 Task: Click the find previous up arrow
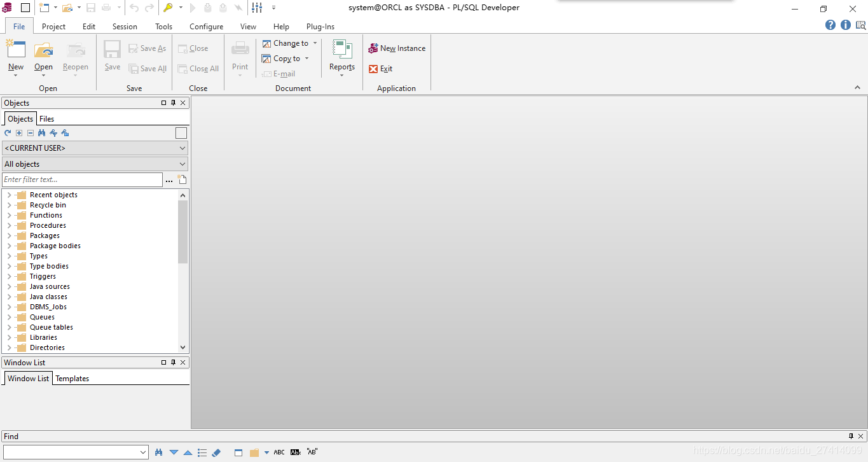point(188,452)
